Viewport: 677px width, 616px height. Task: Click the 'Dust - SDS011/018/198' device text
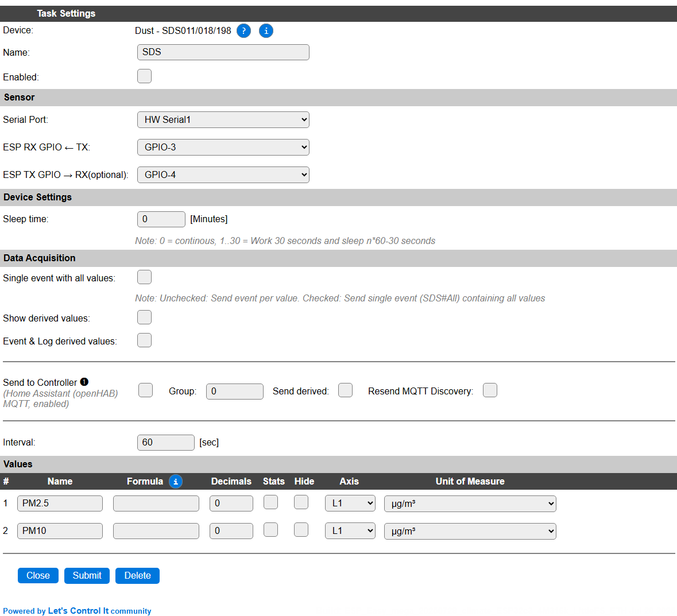pos(183,30)
